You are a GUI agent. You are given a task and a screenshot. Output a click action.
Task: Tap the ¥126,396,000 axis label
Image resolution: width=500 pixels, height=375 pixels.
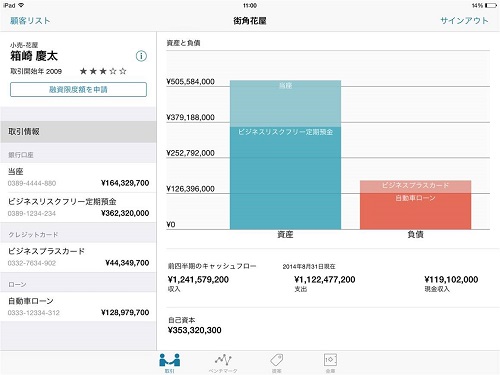190,189
